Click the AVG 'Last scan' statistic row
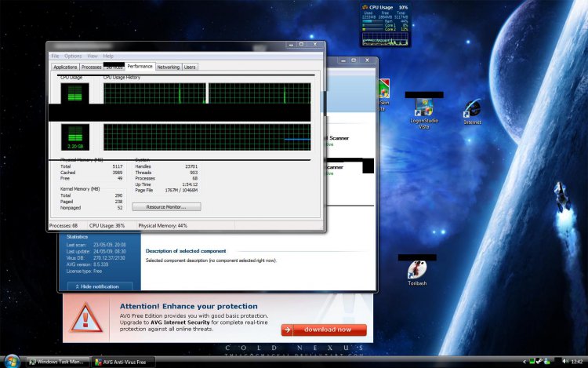Image resolution: width=588 pixels, height=368 pixels. click(96, 245)
